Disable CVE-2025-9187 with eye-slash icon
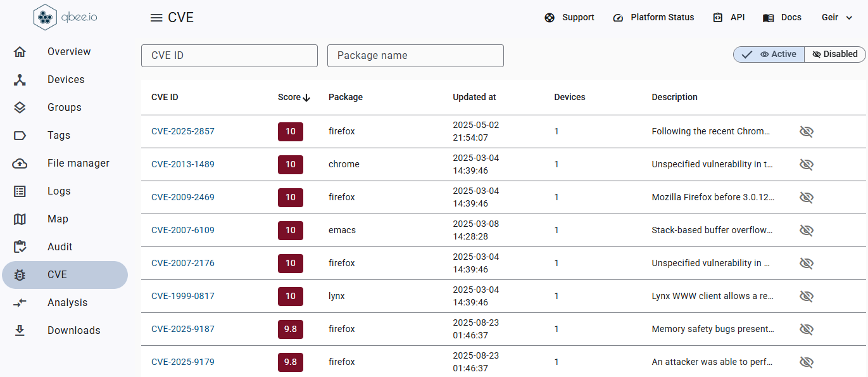The width and height of the screenshot is (868, 377). tap(806, 329)
